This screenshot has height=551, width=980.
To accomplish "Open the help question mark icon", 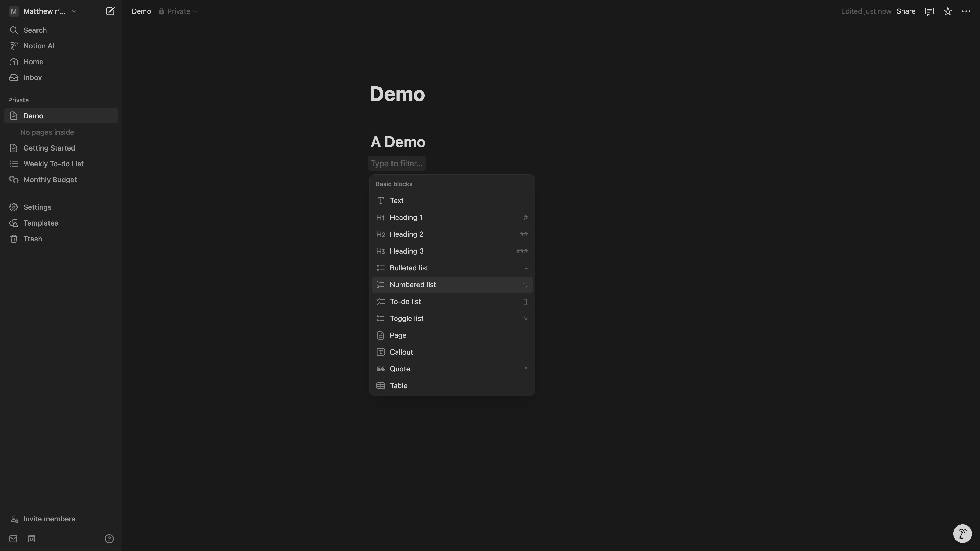I will 109,539.
